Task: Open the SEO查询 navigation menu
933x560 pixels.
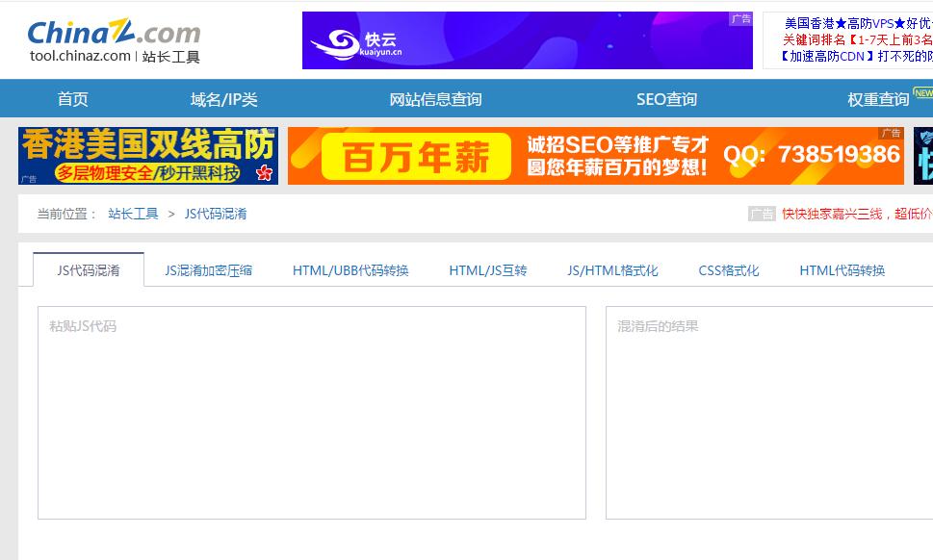Action: pos(665,98)
